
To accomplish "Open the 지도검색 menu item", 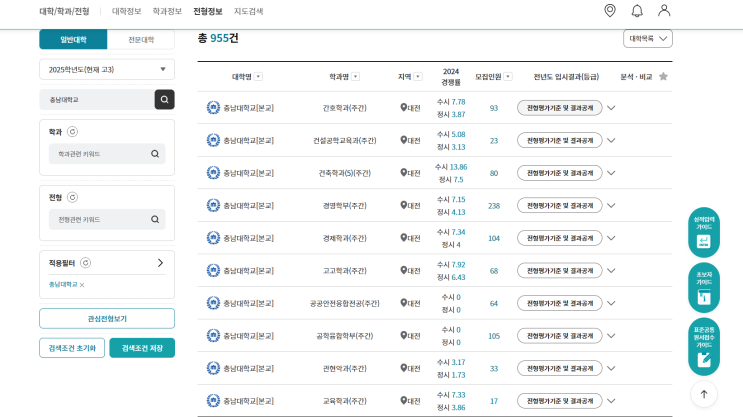I will (x=249, y=11).
